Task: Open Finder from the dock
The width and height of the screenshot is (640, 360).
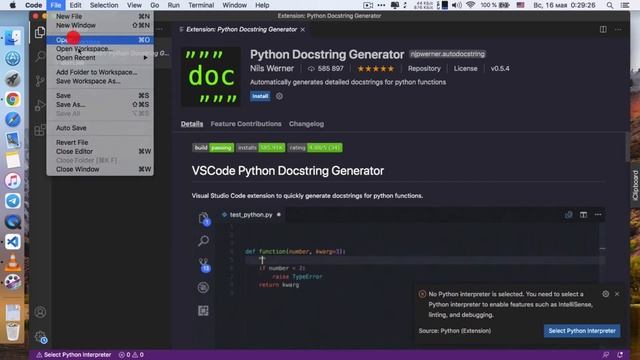Action: pyautogui.click(x=13, y=38)
